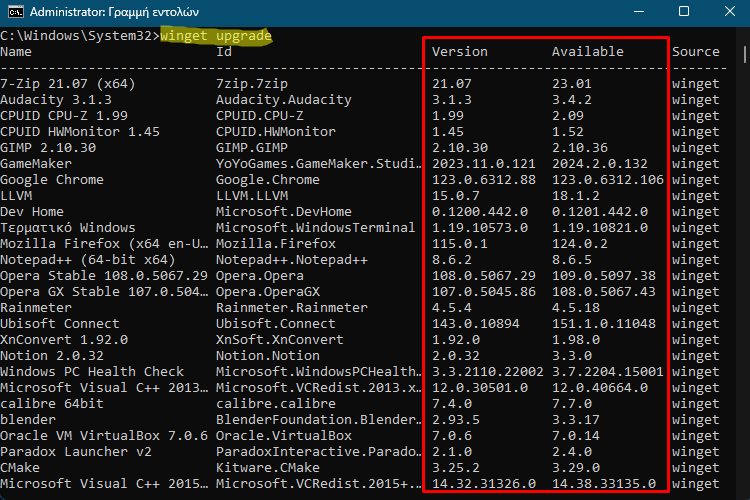
Task: Click available version '124.0.2' for Firefox
Action: pos(580,244)
